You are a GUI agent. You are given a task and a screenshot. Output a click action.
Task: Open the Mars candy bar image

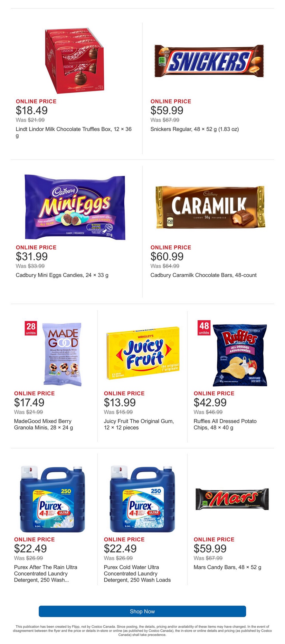click(x=232, y=499)
